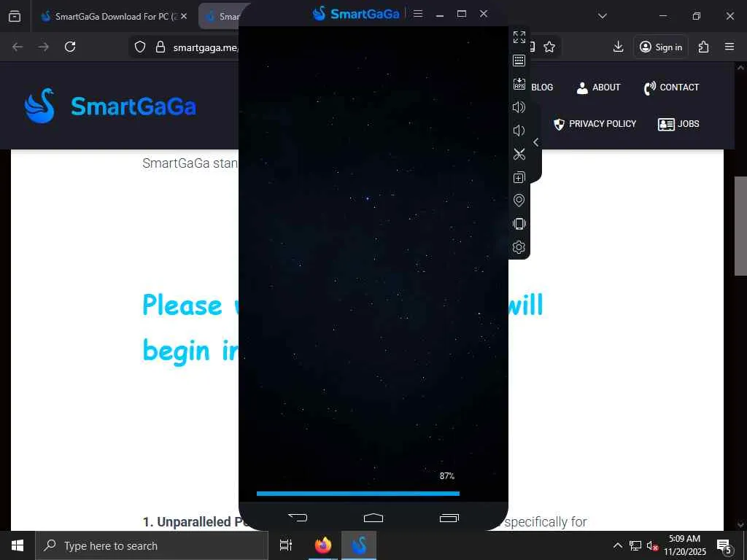Open the Windows notification center

724,545
